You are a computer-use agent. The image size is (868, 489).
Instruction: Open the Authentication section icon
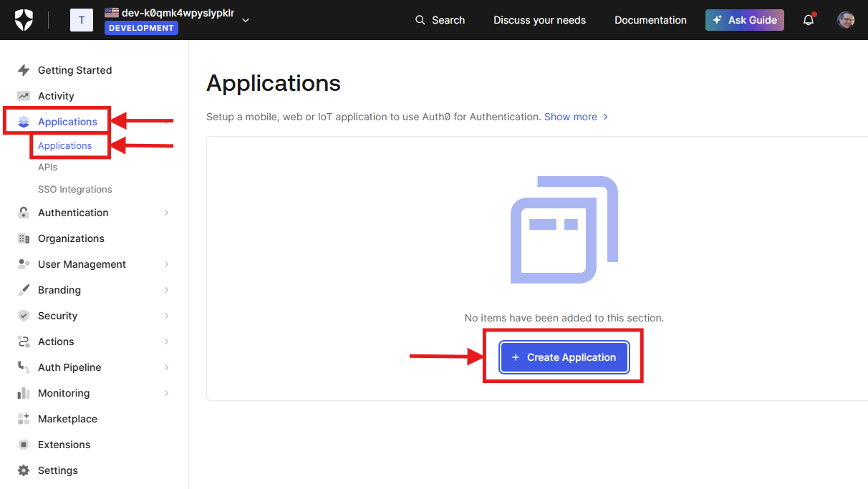tap(24, 212)
